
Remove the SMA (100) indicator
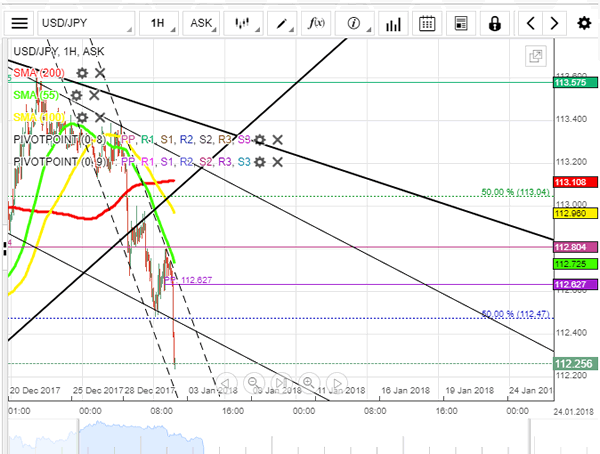[100, 118]
